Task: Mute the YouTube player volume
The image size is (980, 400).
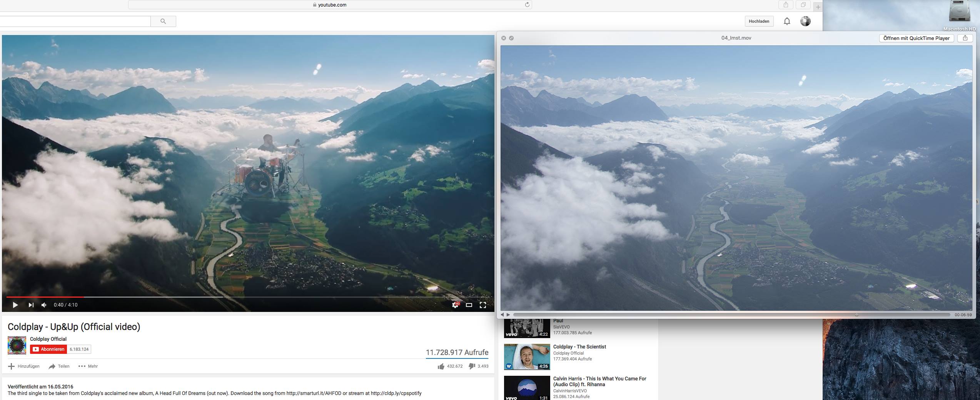Action: coord(44,305)
